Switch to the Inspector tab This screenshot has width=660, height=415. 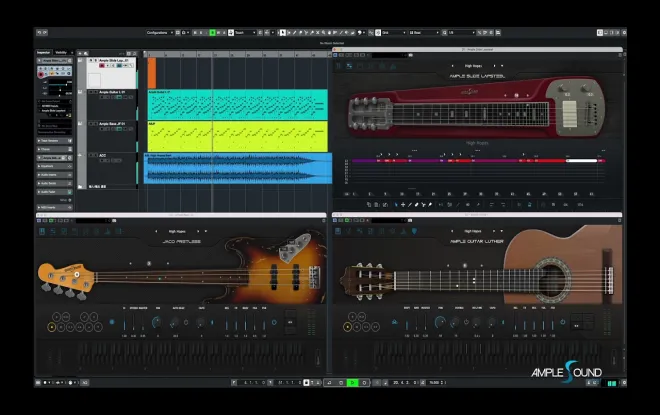43,53
